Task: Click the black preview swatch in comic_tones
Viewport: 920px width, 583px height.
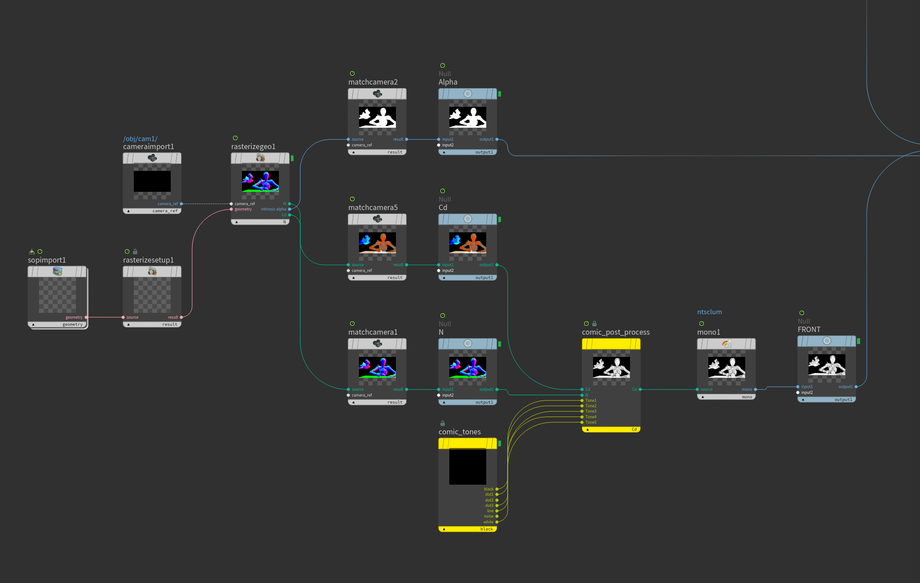Action: coord(467,466)
